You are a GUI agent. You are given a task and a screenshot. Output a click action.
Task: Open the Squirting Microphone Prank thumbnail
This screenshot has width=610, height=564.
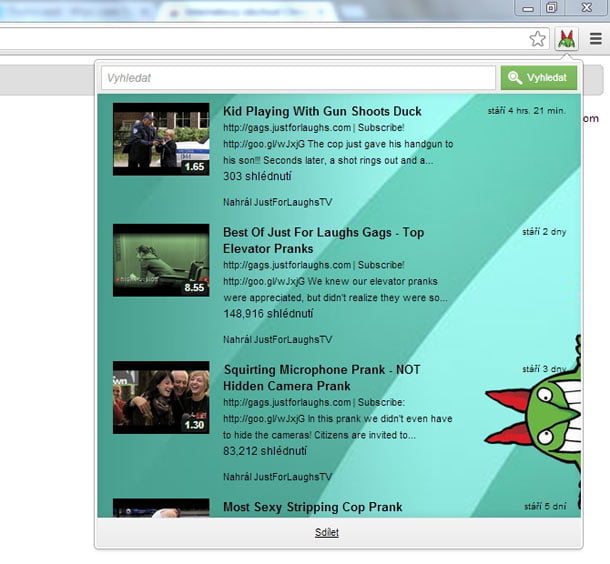(x=161, y=397)
